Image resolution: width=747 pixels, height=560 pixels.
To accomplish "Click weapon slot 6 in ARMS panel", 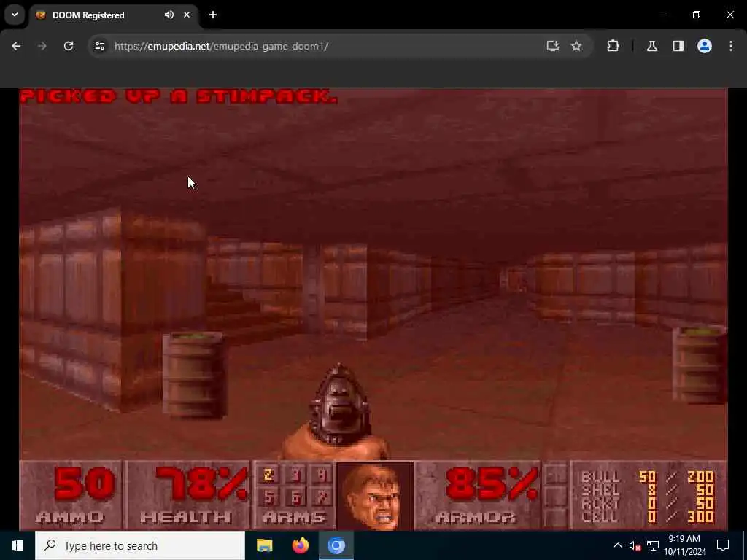I will click(x=295, y=497).
